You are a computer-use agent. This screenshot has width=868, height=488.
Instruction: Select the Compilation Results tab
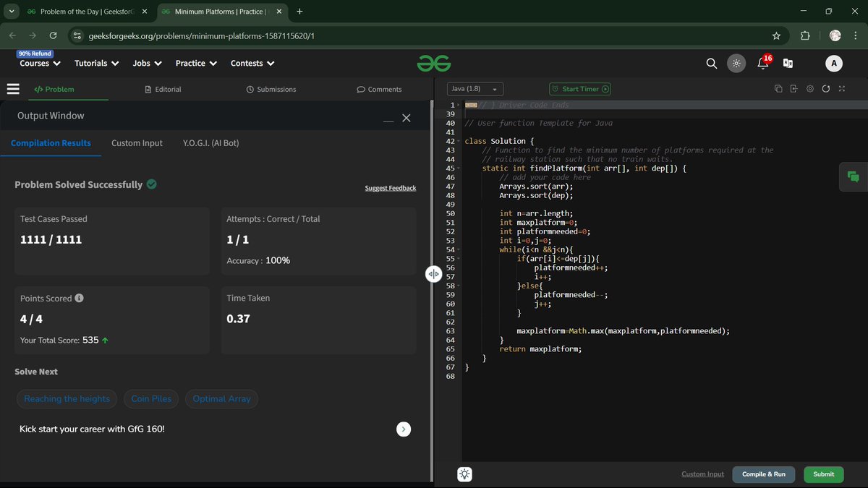coord(51,143)
